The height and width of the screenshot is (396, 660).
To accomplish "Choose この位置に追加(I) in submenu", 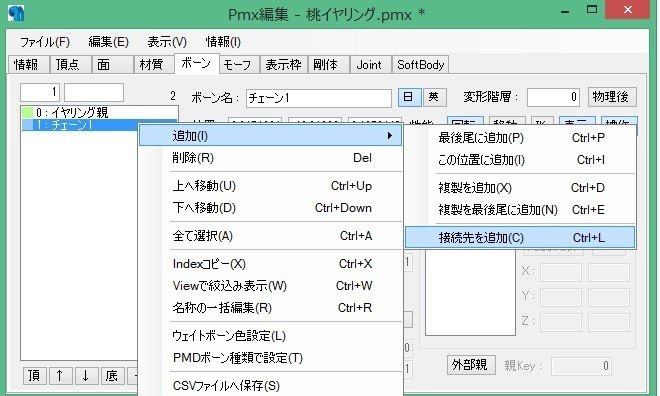I will tap(520, 160).
